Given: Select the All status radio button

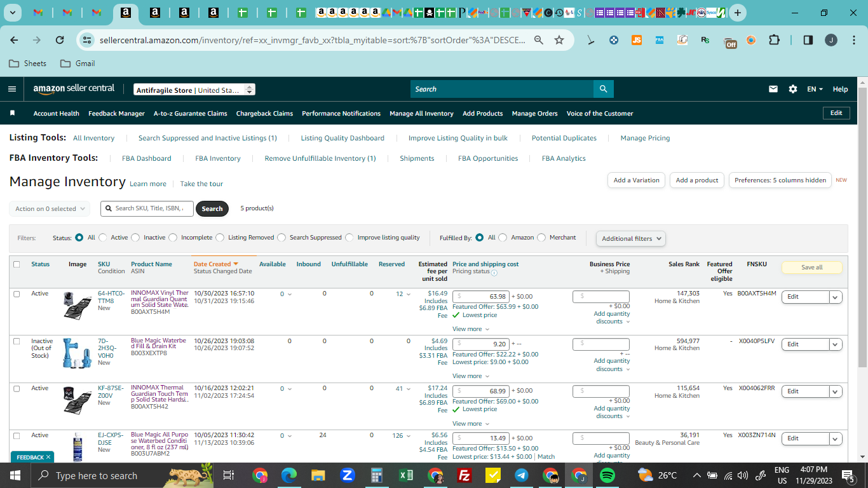Looking at the screenshot, I should [x=79, y=238].
